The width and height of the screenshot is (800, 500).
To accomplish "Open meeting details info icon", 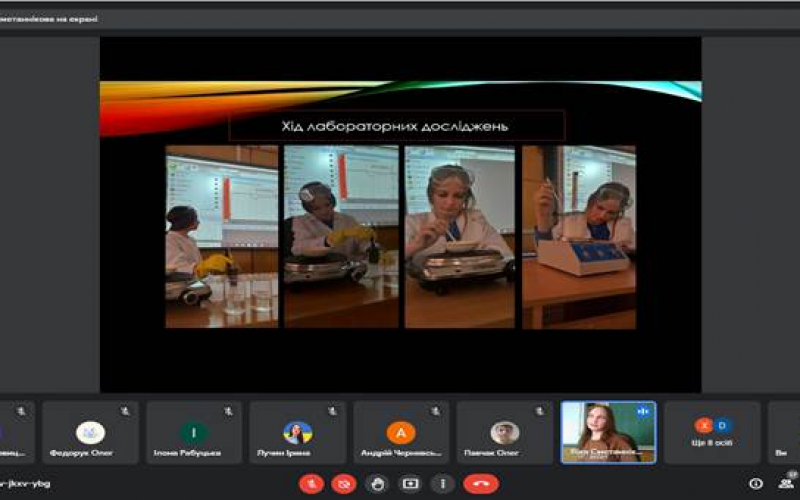I will click(x=756, y=483).
